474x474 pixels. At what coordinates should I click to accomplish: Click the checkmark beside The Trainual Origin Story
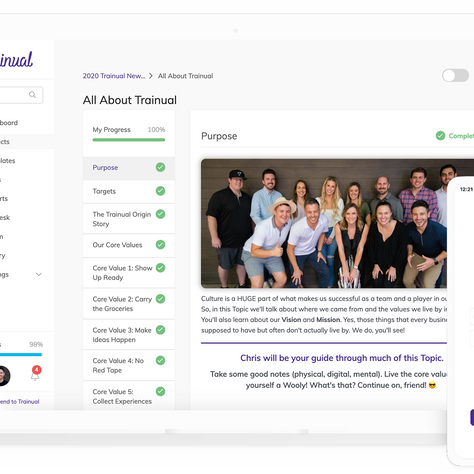click(160, 214)
